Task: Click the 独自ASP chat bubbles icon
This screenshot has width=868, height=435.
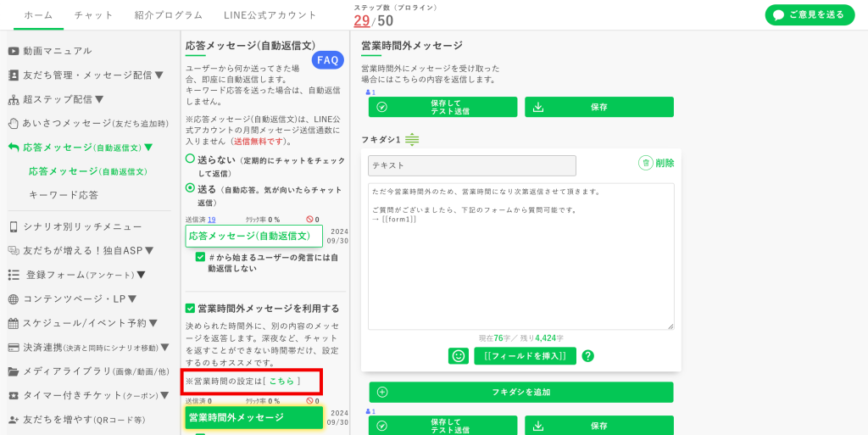Action: (x=14, y=251)
